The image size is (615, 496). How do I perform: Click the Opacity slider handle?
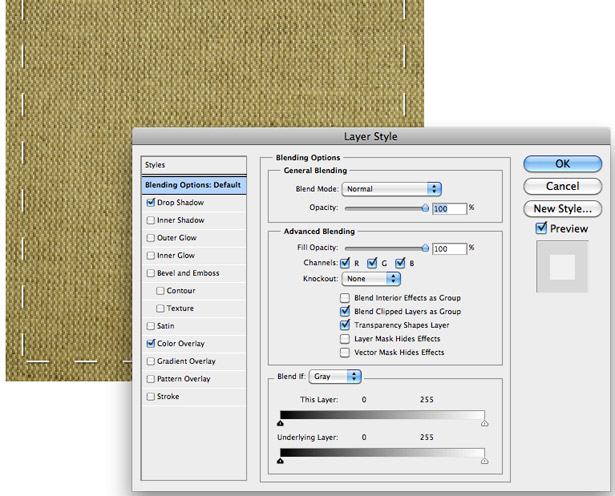pos(425,208)
